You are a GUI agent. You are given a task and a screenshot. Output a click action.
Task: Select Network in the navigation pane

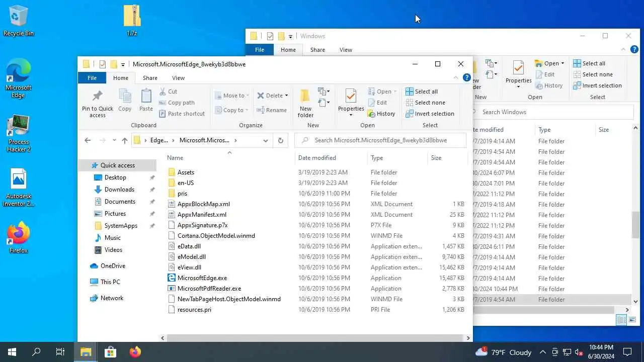(x=112, y=298)
